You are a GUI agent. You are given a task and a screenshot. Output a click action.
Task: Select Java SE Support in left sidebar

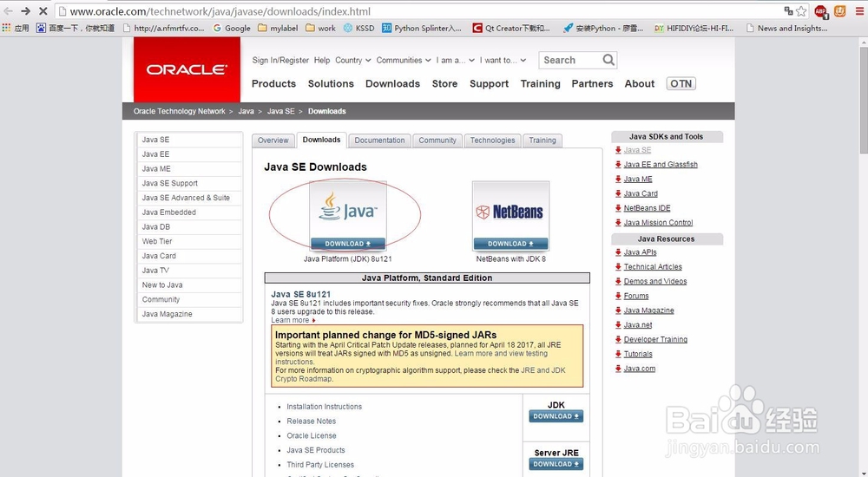189,183
